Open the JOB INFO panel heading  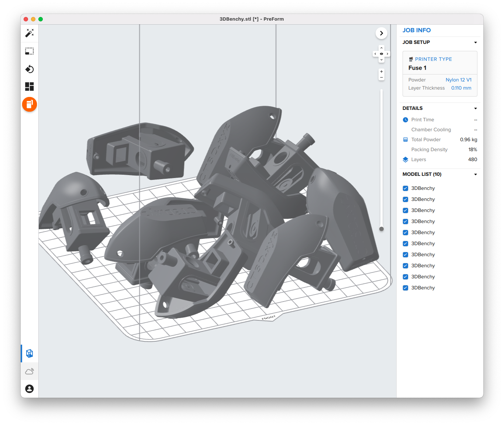coord(417,30)
